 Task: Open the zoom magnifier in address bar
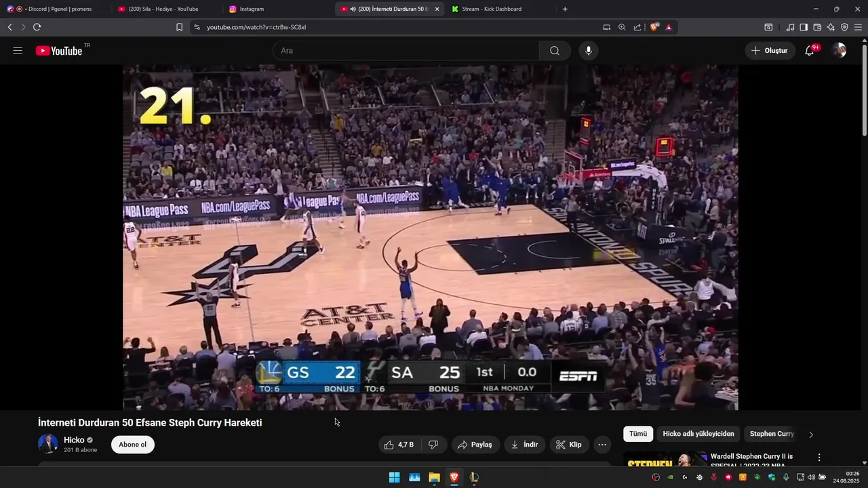click(622, 27)
